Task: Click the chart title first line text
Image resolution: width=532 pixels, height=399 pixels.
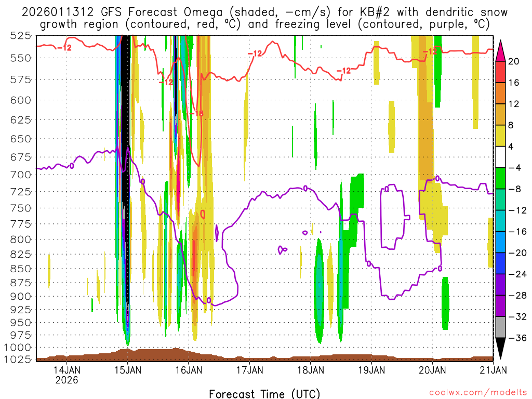Action: (x=264, y=12)
